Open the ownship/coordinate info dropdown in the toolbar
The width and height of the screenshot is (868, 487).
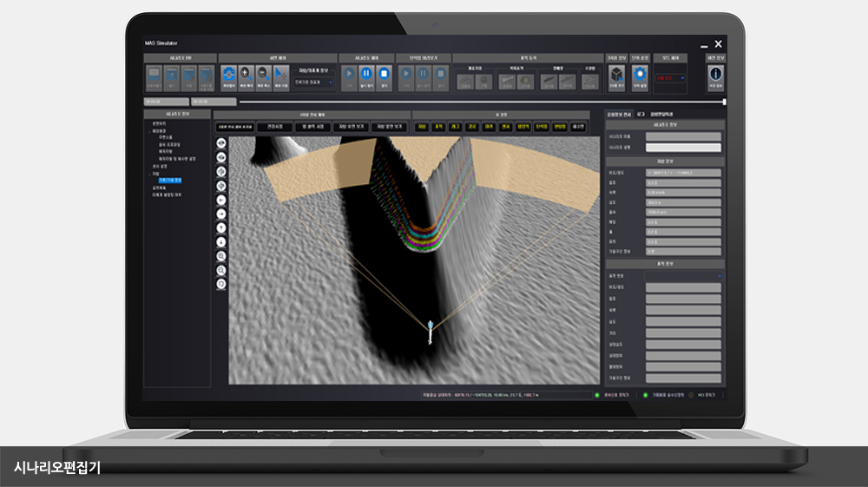click(x=314, y=82)
